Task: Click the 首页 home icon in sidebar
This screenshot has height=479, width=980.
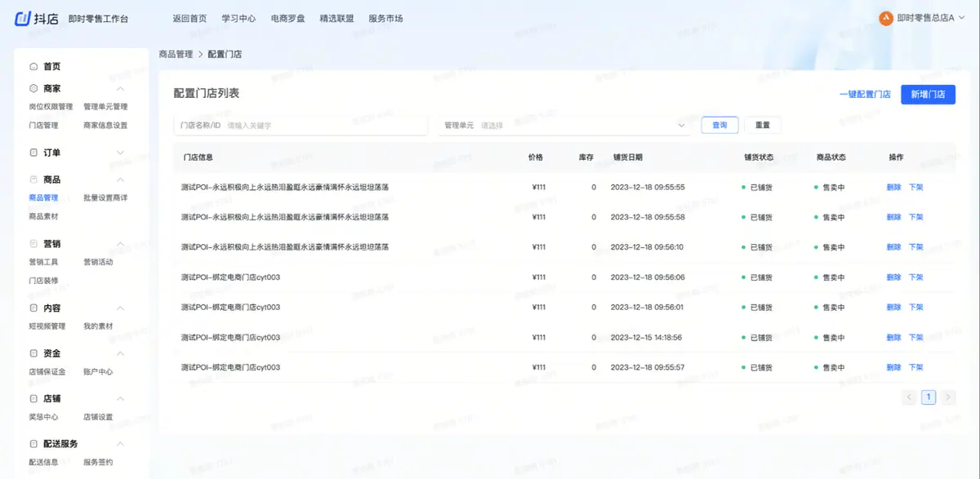Action: (x=33, y=66)
